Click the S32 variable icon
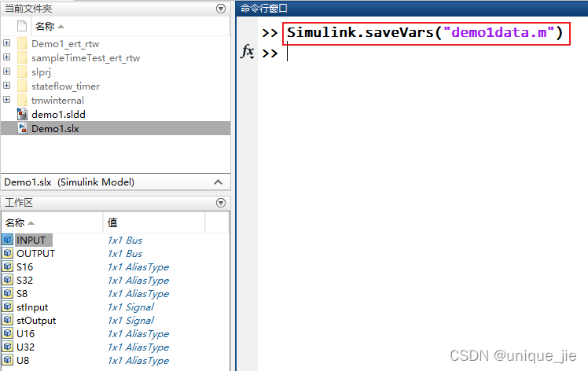 (x=8, y=280)
